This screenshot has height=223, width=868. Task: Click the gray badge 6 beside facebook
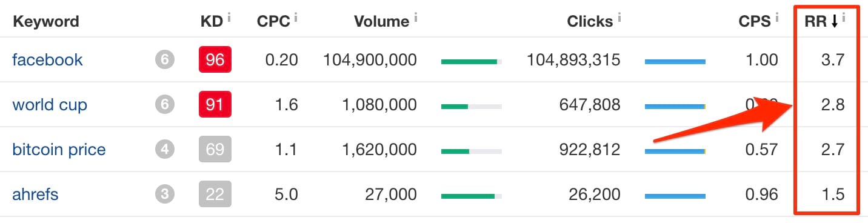pos(164,59)
